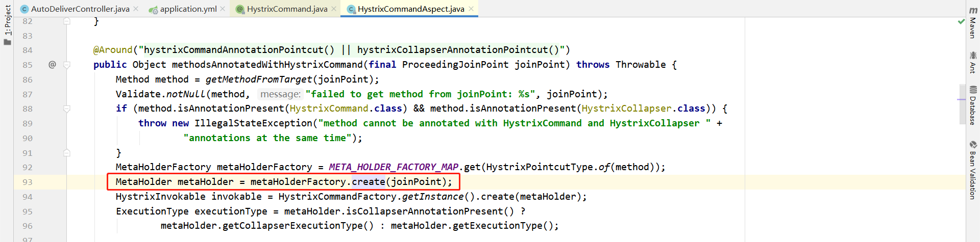980x242 pixels.
Task: Click the highlighted create method on line 93
Action: coord(369,182)
